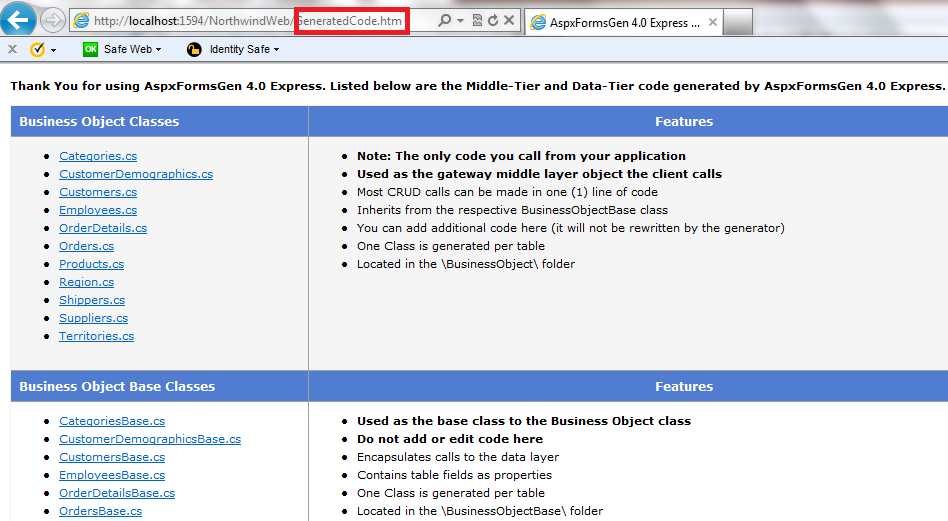Open the EmployeesBase.cs link

click(112, 475)
